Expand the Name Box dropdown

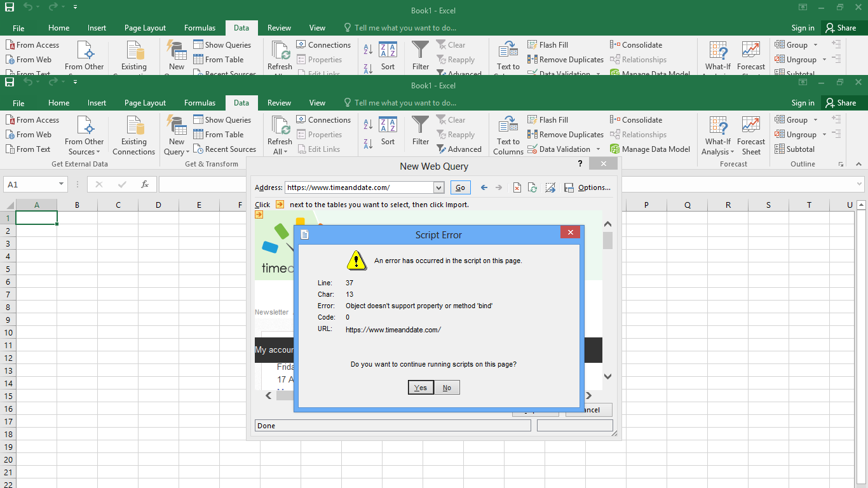[x=61, y=184]
